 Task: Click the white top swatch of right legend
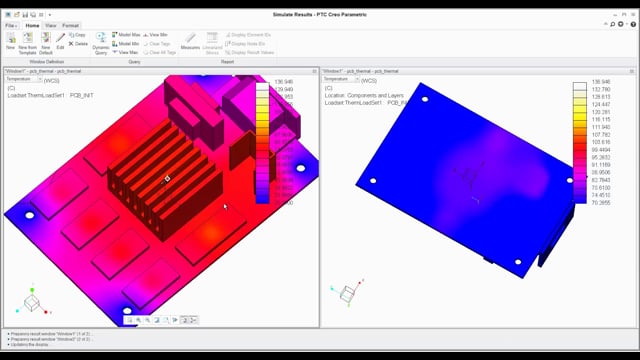(580, 87)
